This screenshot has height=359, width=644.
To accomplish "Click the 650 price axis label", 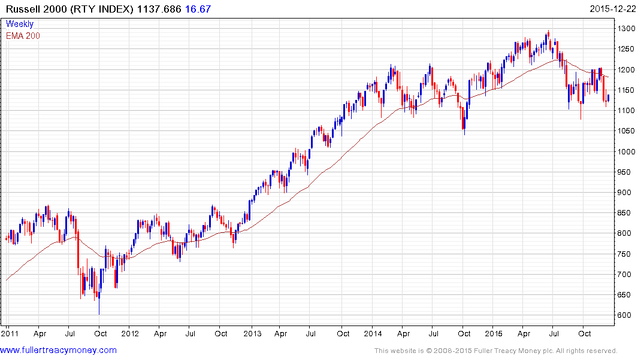I will pyautogui.click(x=625, y=295).
